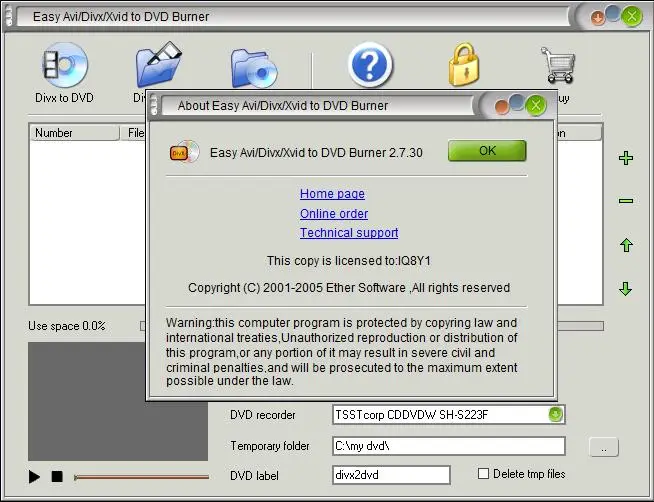654x502 pixels.
Task: Close the About dialog with green X
Action: tap(536, 105)
